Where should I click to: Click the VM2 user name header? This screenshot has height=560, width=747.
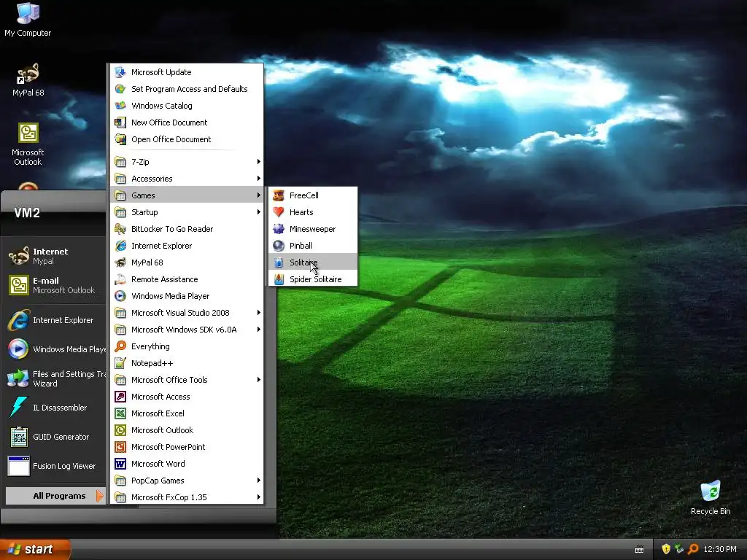(x=27, y=213)
